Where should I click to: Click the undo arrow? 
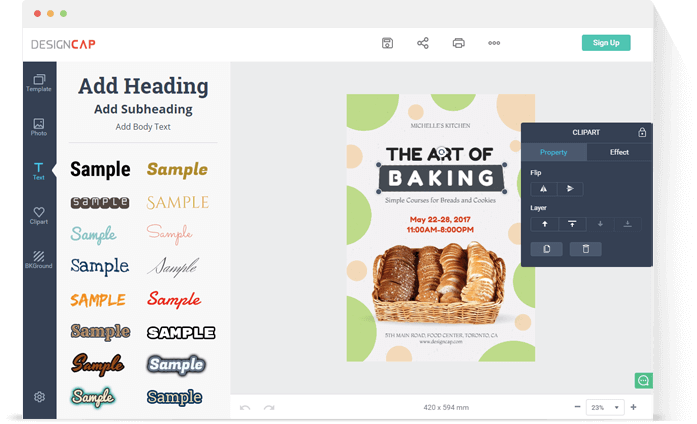(245, 408)
